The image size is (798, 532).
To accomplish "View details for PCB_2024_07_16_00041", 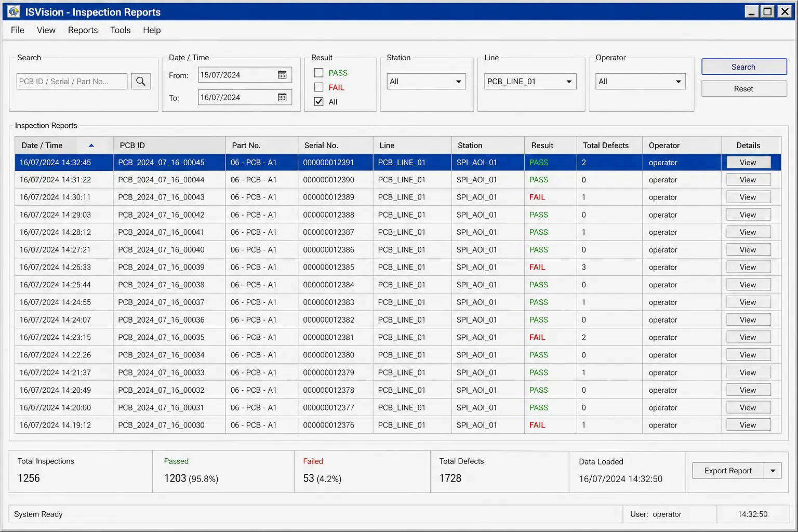I will [748, 232].
